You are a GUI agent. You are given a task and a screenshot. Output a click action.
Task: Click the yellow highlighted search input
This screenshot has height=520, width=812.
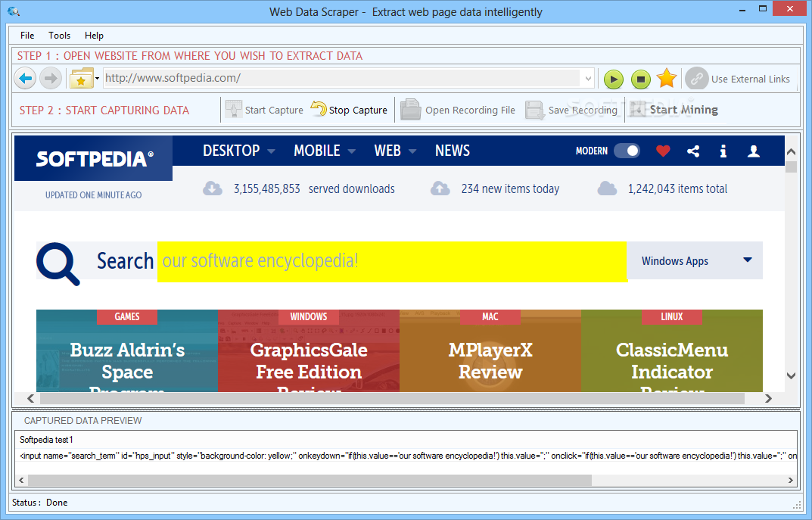(x=392, y=262)
